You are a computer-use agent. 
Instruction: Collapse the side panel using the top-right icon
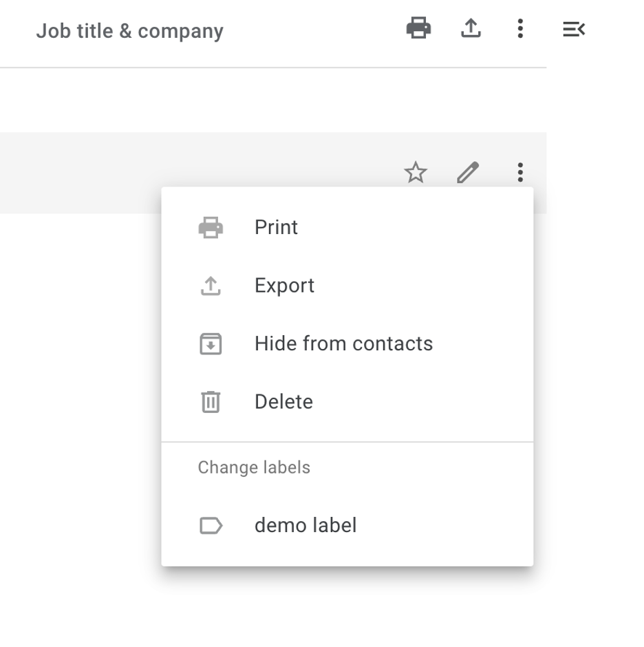point(574,29)
